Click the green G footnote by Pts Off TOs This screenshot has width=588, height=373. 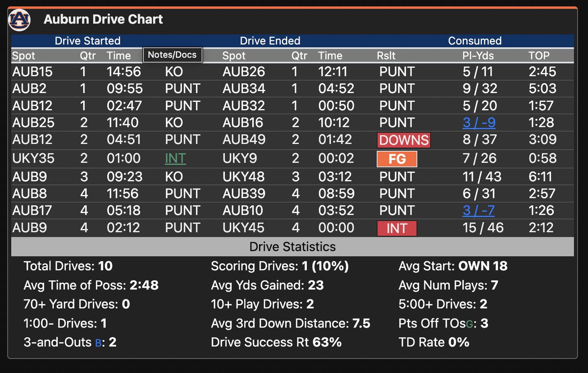coord(469,324)
